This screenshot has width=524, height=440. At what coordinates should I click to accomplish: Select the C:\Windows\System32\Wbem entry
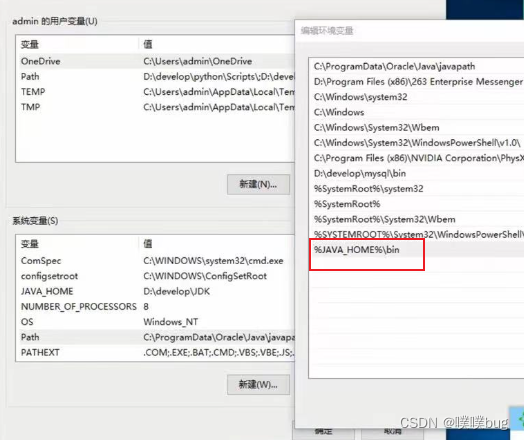416,128
